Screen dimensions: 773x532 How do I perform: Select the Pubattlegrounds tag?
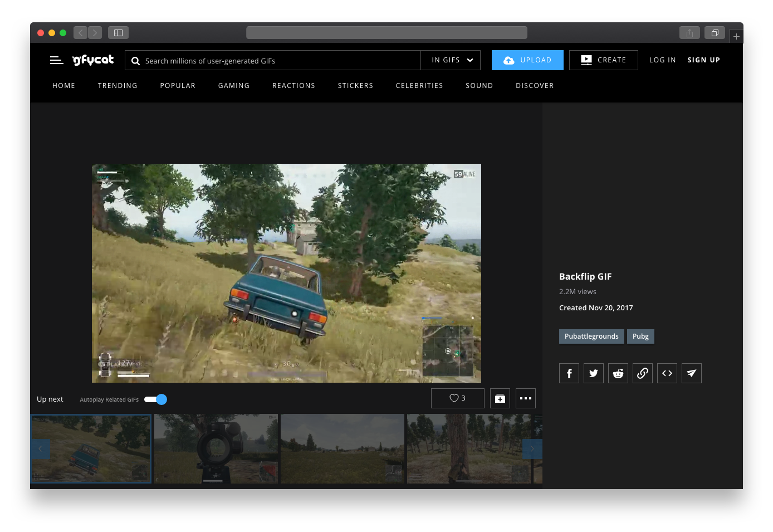(591, 336)
